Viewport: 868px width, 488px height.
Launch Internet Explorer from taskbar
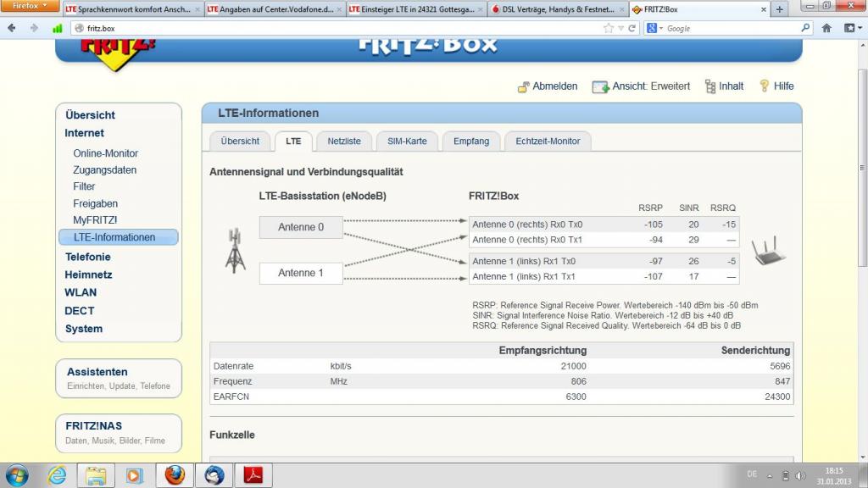point(57,475)
